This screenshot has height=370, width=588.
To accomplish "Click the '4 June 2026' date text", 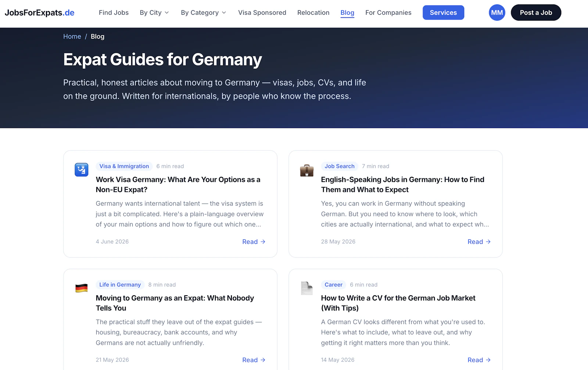I will click(x=112, y=242).
